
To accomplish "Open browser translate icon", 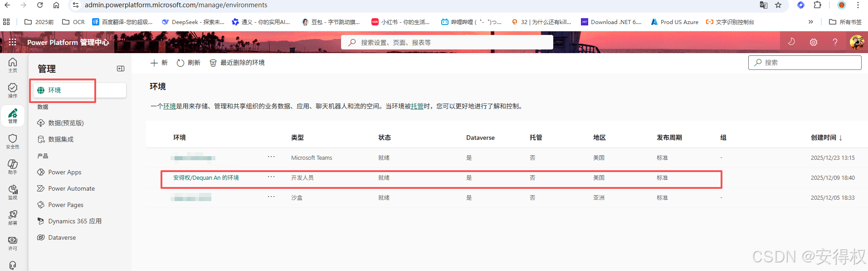I will 764,5.
